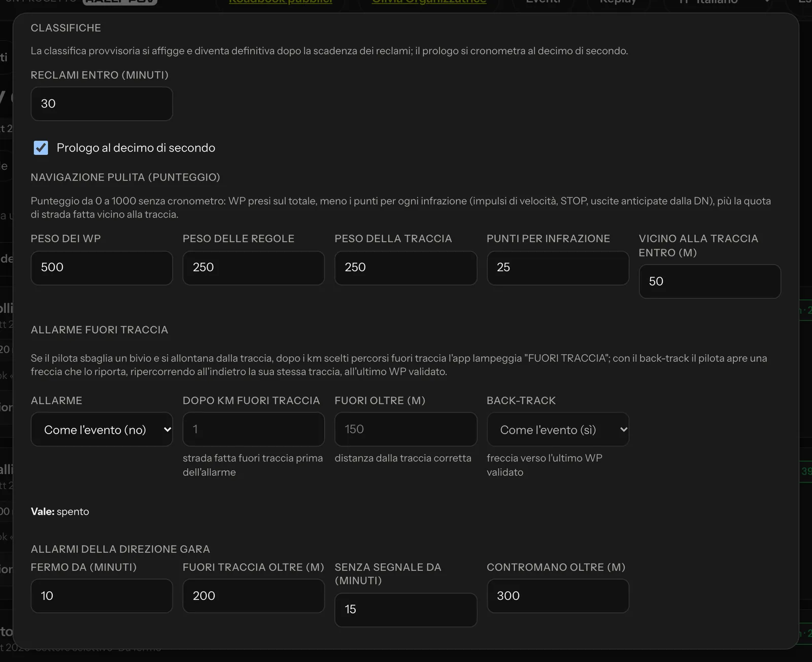The height and width of the screenshot is (662, 812).
Task: Edit the Vicino alla traccia entro field
Action: coord(709,282)
